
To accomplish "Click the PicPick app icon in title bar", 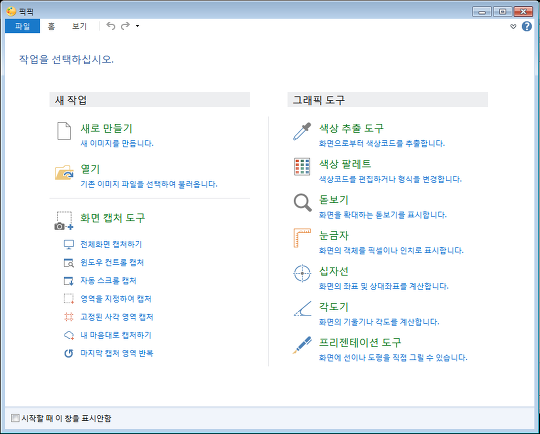I will tap(11, 11).
